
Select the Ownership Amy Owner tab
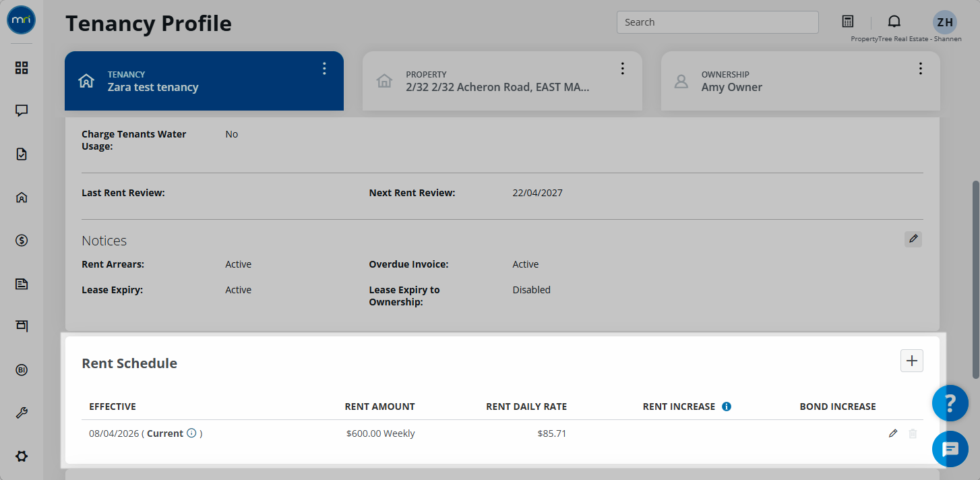click(x=801, y=81)
